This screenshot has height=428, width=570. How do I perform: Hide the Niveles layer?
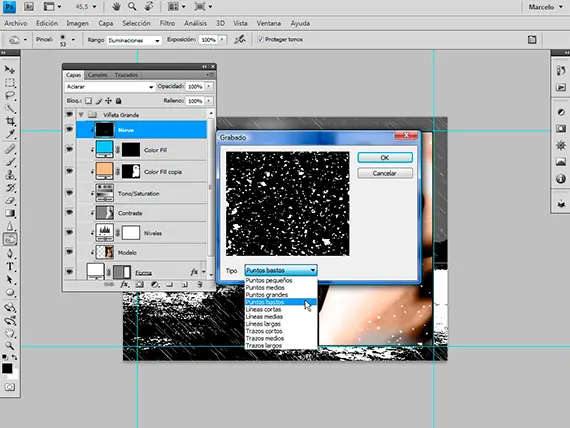[69, 232]
